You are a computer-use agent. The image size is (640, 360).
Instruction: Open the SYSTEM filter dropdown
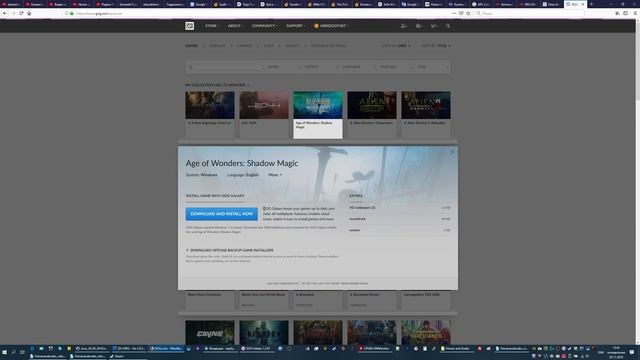coord(321,67)
